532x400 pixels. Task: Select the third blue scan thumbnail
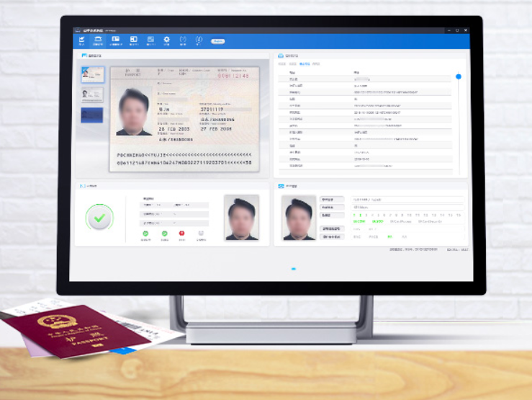(x=92, y=115)
